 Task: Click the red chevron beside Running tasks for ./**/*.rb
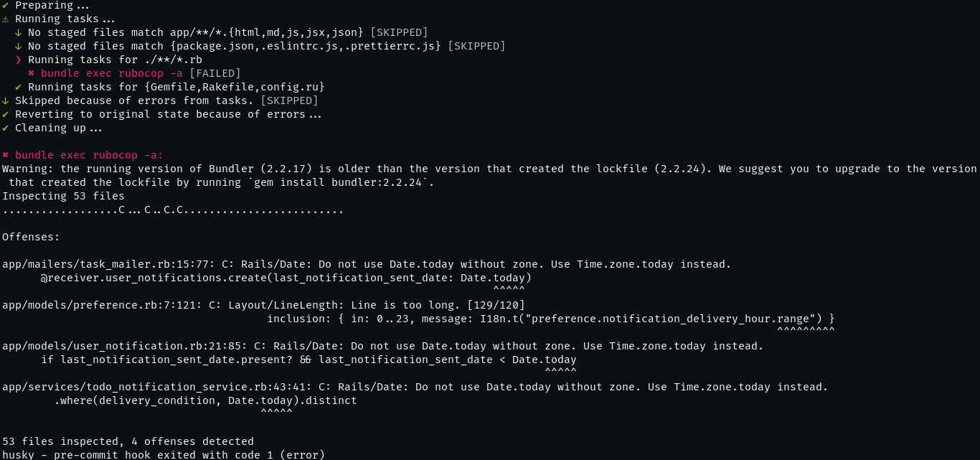click(x=18, y=60)
